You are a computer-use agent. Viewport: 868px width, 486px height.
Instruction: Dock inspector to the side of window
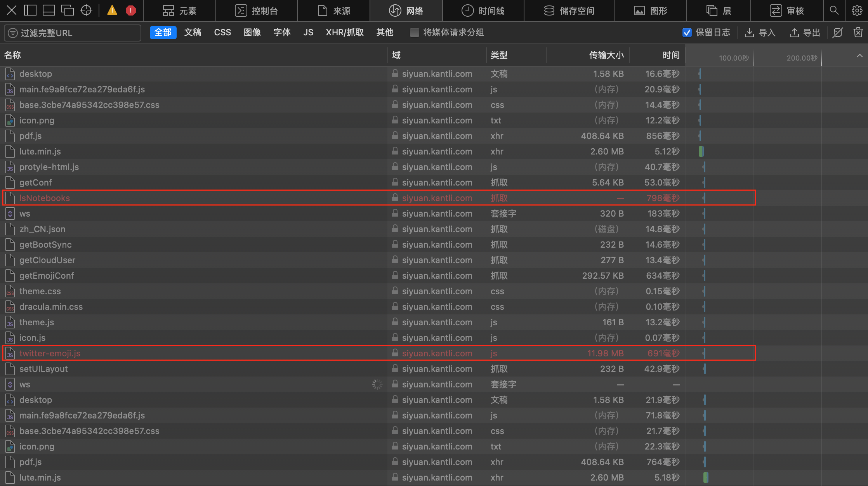[x=30, y=10]
